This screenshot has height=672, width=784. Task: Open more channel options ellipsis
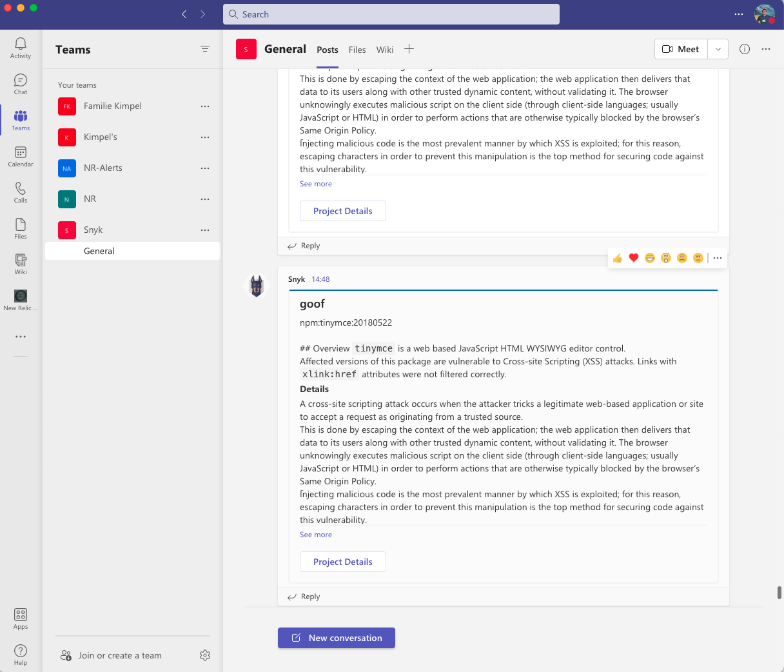pos(766,49)
